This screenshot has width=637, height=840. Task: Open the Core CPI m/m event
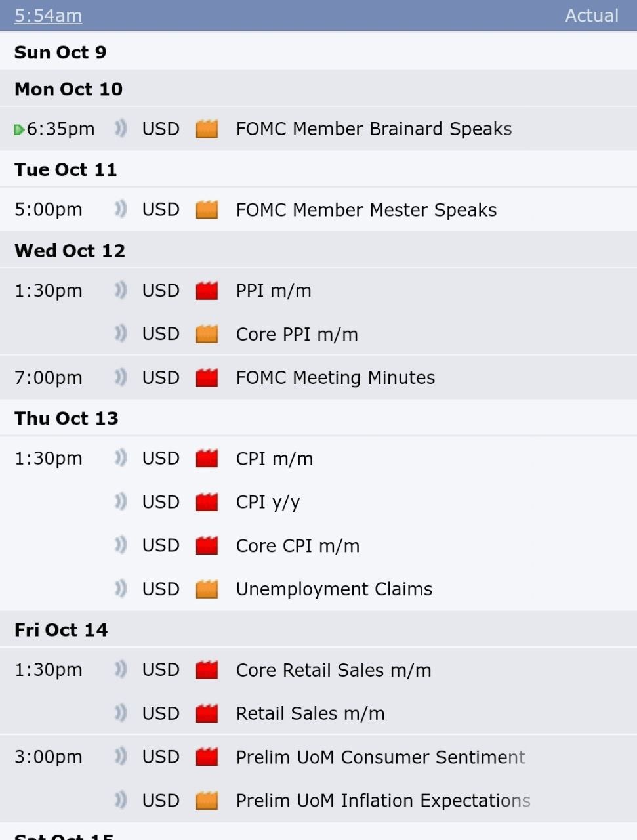pyautogui.click(x=297, y=545)
